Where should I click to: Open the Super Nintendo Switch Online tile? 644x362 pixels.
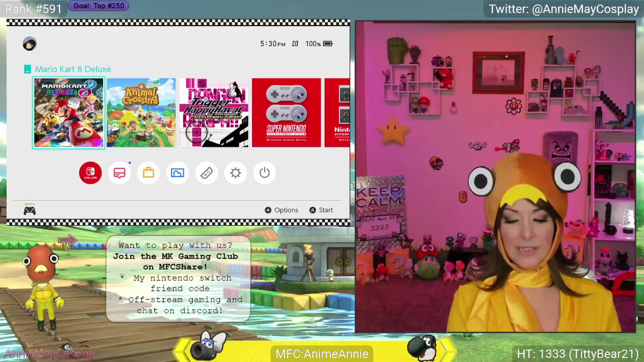click(x=286, y=113)
